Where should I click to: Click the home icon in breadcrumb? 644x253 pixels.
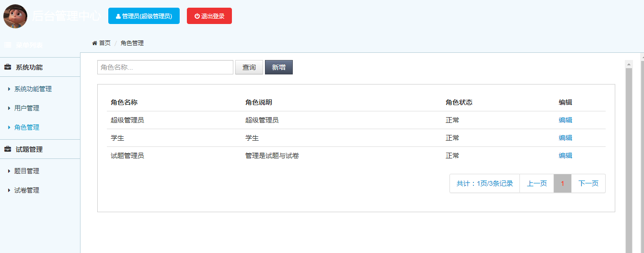(x=95, y=43)
